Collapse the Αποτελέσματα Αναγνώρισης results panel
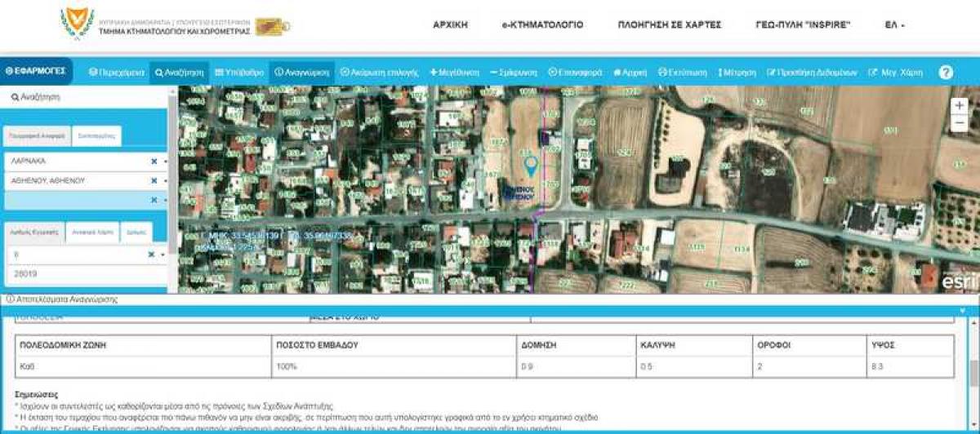This screenshot has width=980, height=434. (962, 311)
